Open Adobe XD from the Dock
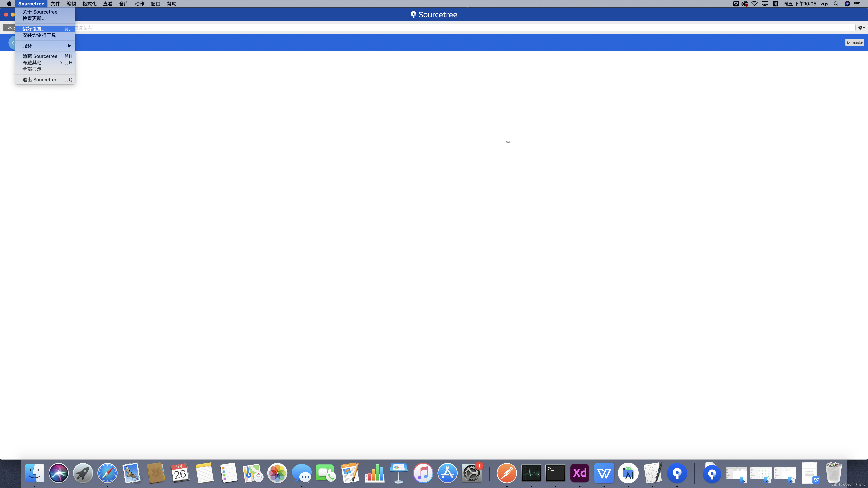This screenshot has height=488, width=868. (580, 473)
